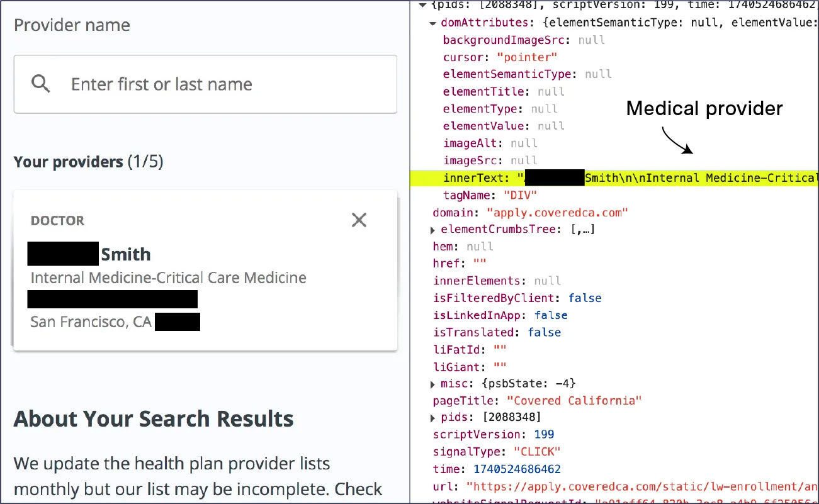Expand the elementCrumbsTree property
This screenshot has width=819, height=504.
(432, 229)
